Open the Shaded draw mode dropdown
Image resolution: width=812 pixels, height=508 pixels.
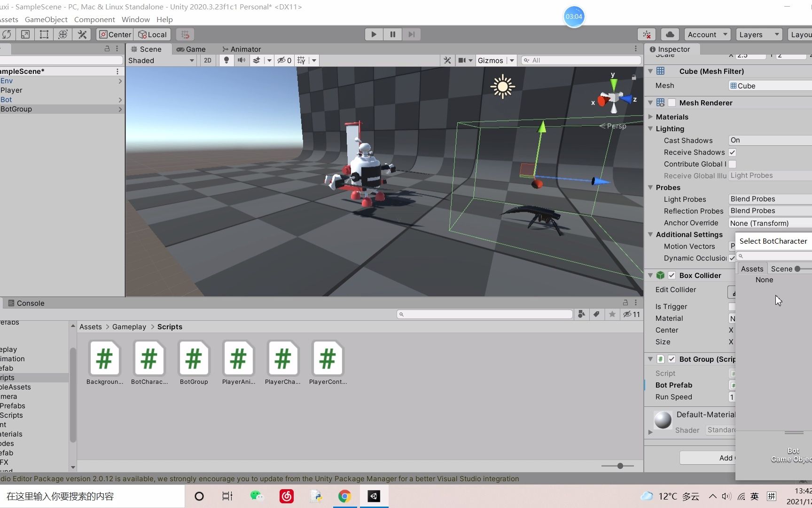(x=162, y=60)
